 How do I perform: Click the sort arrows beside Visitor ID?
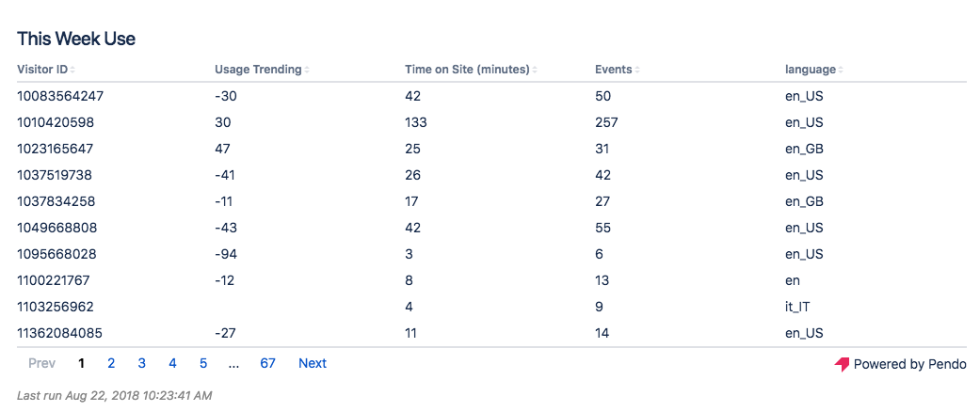[73, 70]
